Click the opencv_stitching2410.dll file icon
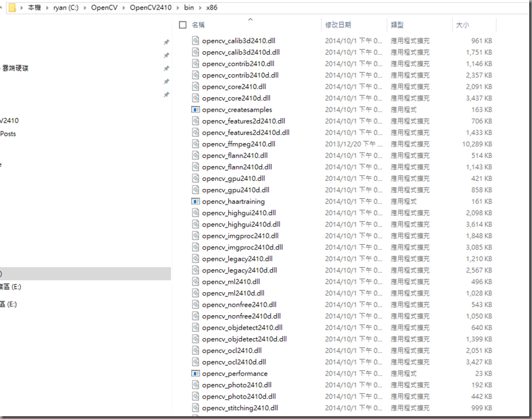This screenshot has width=532, height=419. [195, 408]
